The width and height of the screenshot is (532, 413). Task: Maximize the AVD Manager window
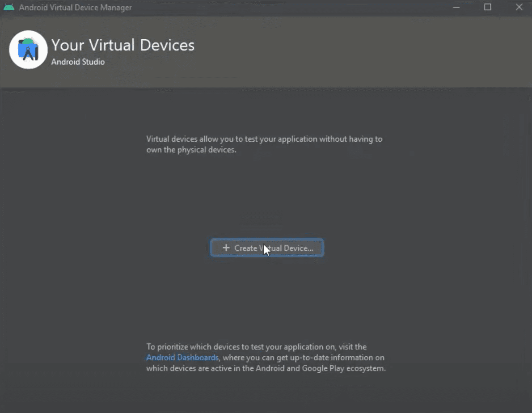487,7
